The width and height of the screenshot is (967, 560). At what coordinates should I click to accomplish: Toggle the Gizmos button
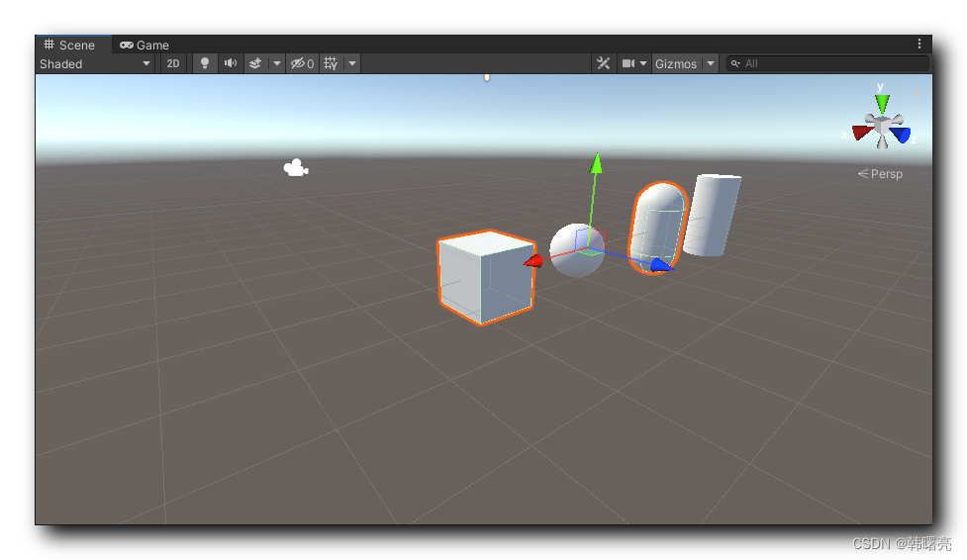(x=676, y=63)
